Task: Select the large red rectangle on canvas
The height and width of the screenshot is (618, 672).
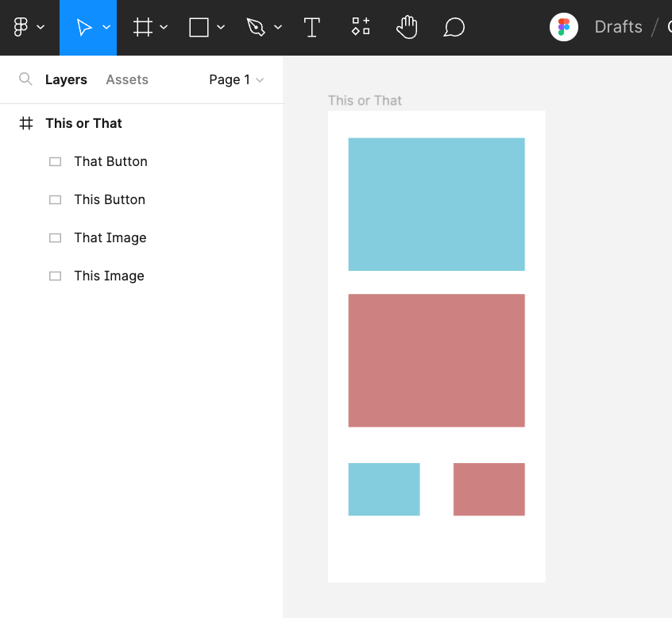Action: coord(436,361)
